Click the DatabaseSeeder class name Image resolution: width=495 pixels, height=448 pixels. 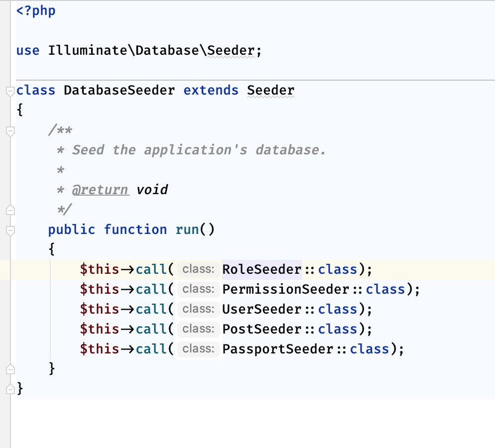pyautogui.click(x=120, y=91)
